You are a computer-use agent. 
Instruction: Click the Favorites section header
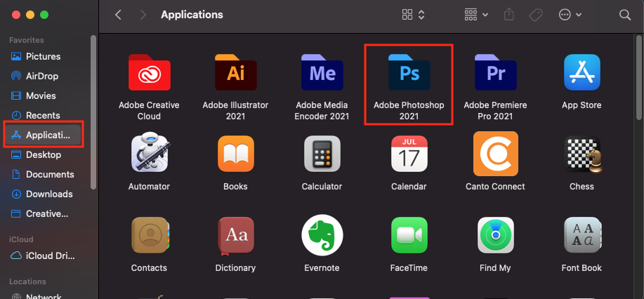pyautogui.click(x=27, y=40)
